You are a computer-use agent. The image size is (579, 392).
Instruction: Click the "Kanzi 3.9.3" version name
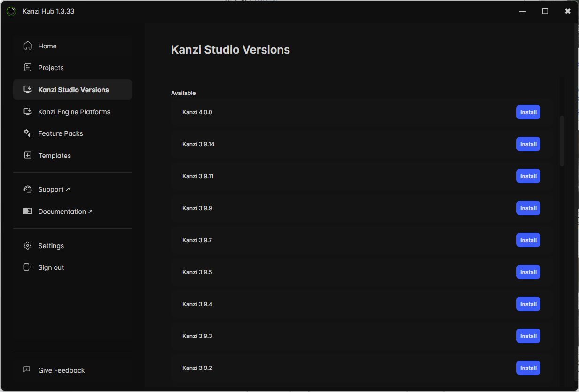[197, 336]
